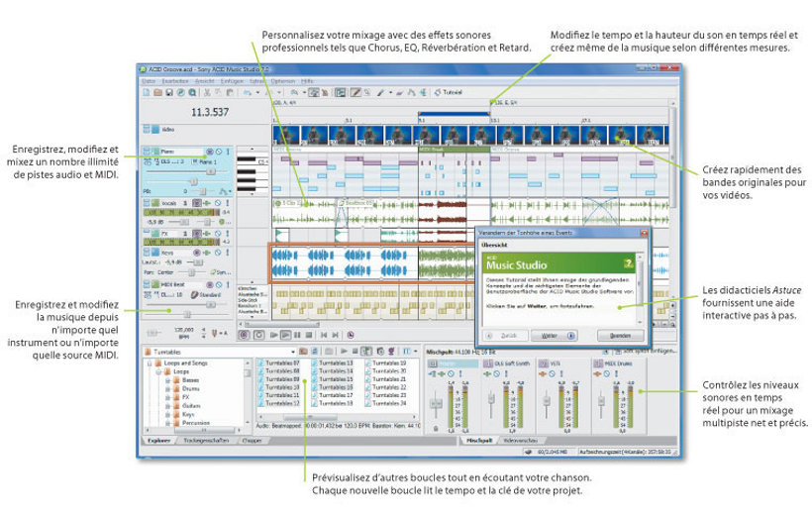The width and height of the screenshot is (812, 519).
Task: Open the Hilfe menu
Action: [x=307, y=81]
